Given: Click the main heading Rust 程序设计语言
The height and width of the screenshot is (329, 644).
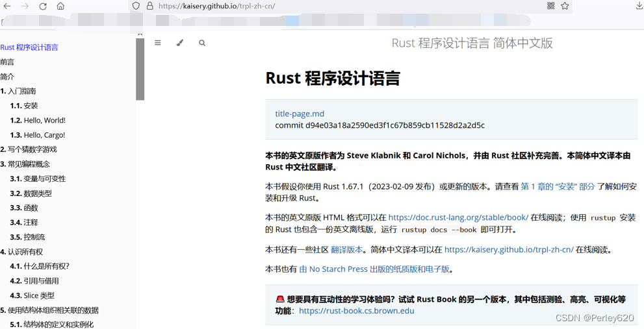Looking at the screenshot, I should tap(333, 78).
